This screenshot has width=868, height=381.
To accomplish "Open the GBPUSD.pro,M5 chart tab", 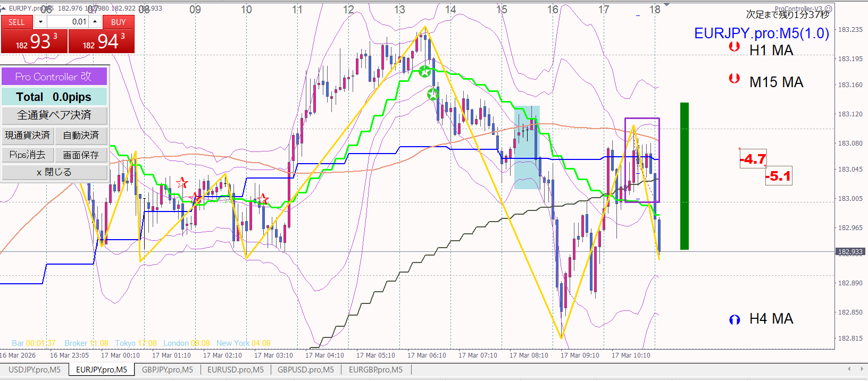I will (305, 370).
